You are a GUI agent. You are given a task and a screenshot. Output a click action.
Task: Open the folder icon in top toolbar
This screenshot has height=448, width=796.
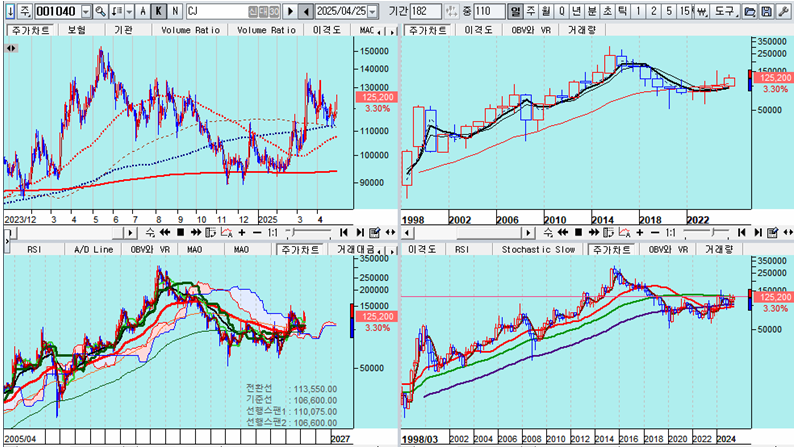[x=749, y=11]
